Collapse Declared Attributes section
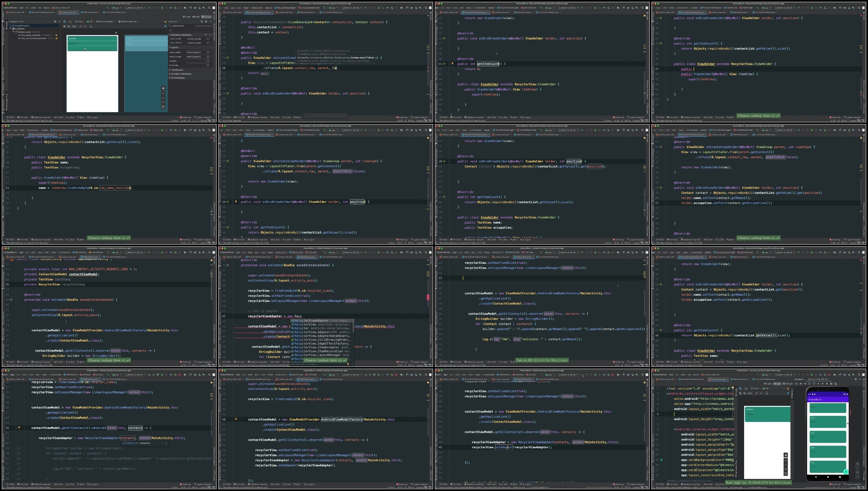Image resolution: width=868 pixels, height=491 pixels. (170, 35)
